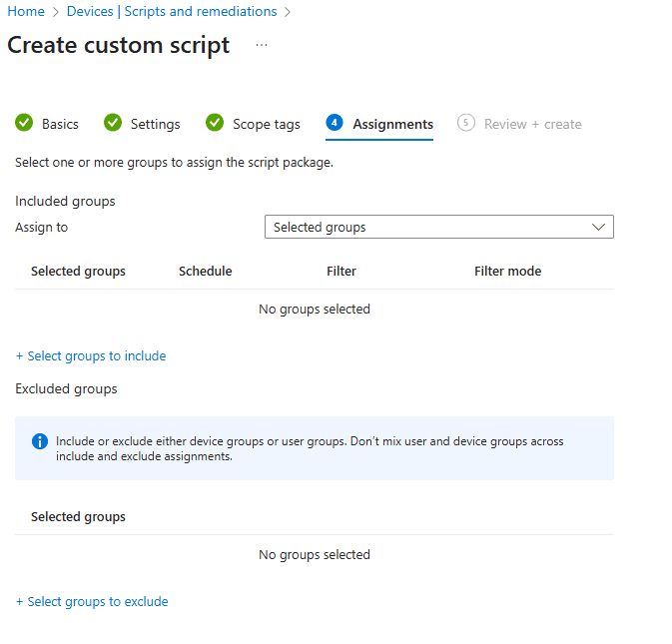This screenshot has height=644, width=672.
Task: Click the green checkmark icon beside Settings
Action: point(113,123)
